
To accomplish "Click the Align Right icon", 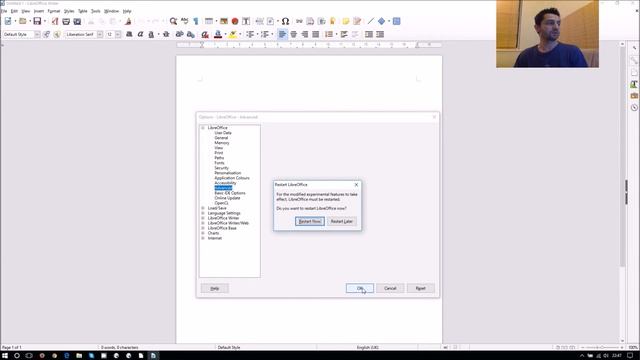I will click(x=304, y=34).
